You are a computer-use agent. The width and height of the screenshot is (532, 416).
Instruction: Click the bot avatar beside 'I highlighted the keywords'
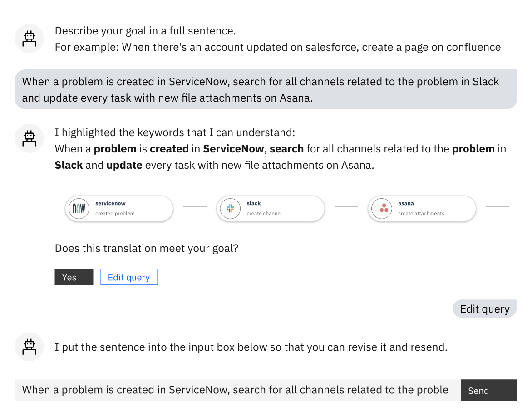(x=30, y=138)
